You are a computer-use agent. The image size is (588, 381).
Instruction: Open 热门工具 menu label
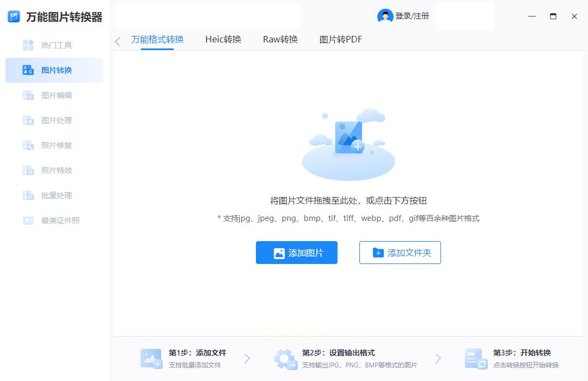[x=57, y=45]
